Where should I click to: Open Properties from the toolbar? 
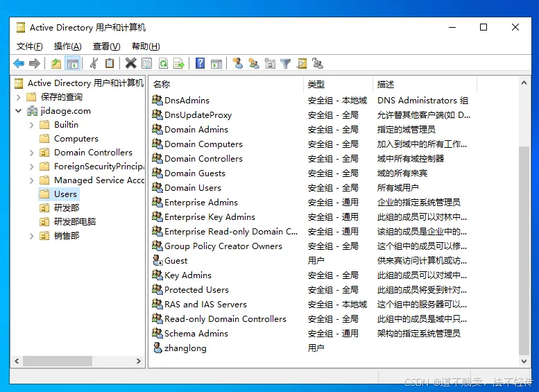click(x=147, y=63)
